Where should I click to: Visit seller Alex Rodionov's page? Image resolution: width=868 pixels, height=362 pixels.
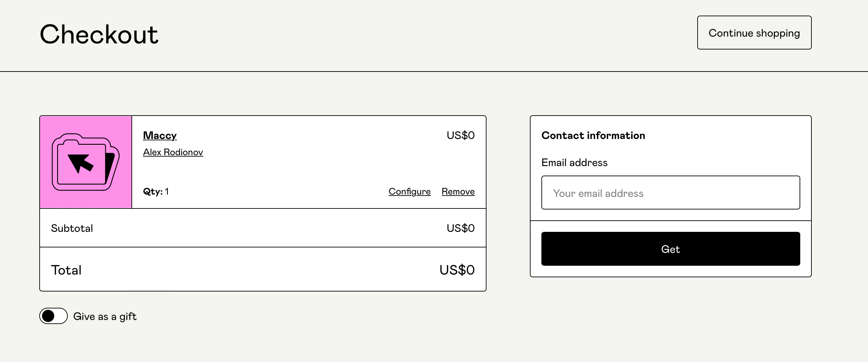pos(173,152)
